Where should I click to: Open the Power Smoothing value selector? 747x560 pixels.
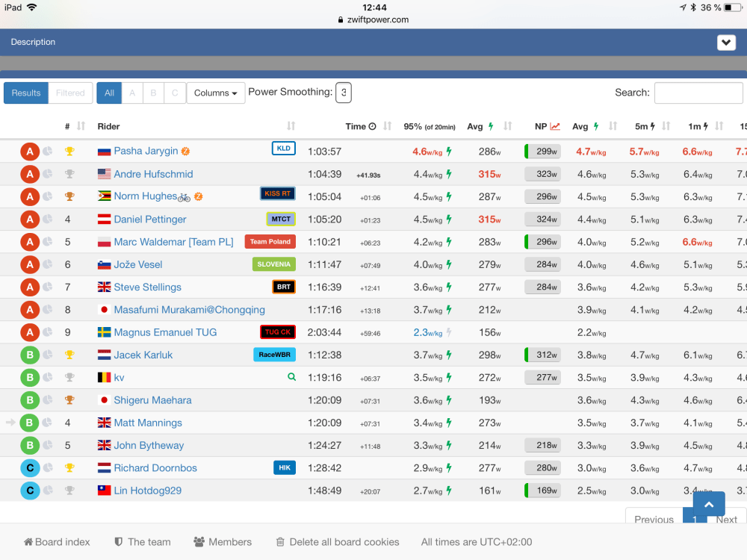click(343, 93)
